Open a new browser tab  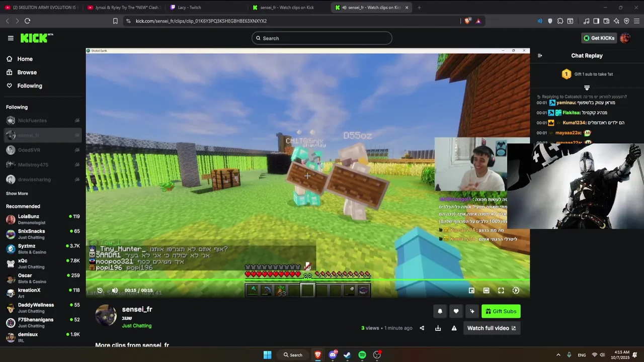pyautogui.click(x=419, y=8)
